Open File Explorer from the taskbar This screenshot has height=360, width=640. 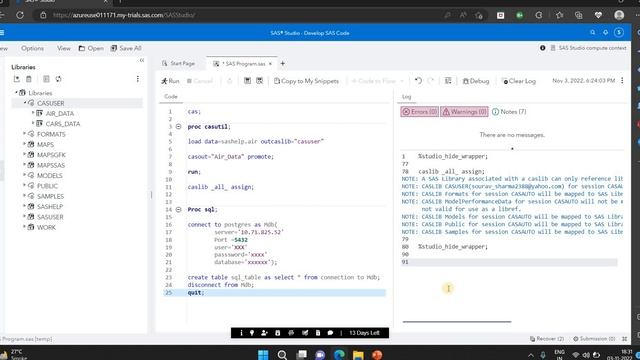point(358,355)
